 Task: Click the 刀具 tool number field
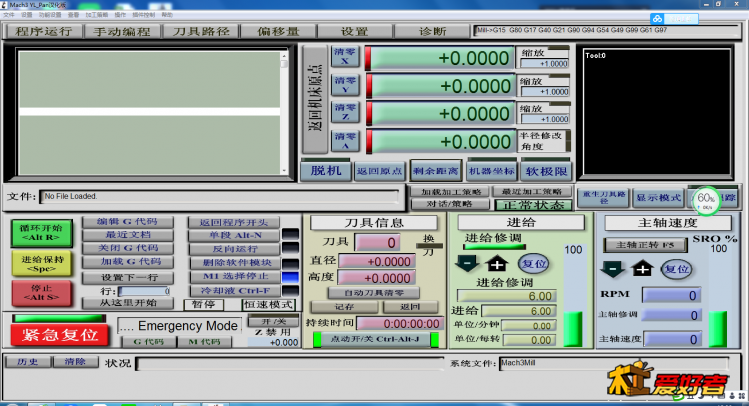point(377,243)
